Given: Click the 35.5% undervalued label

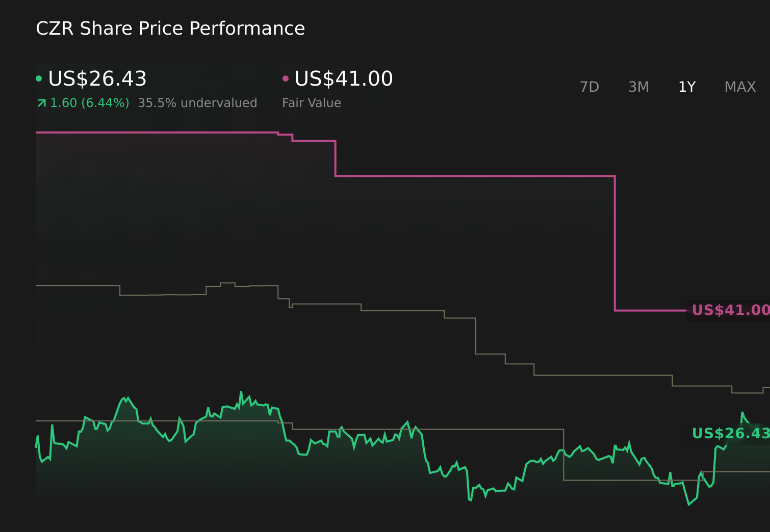Looking at the screenshot, I should pos(198,102).
